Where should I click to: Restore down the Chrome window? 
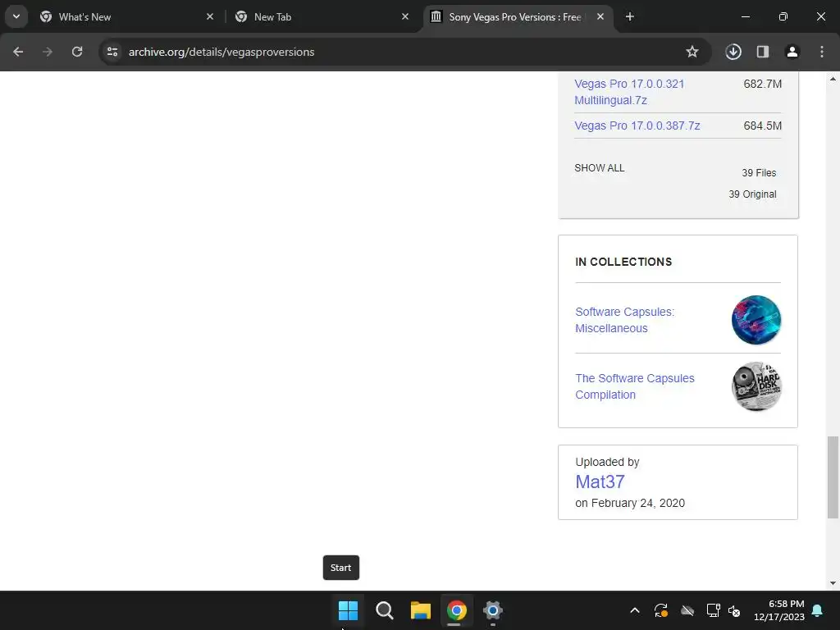[783, 16]
